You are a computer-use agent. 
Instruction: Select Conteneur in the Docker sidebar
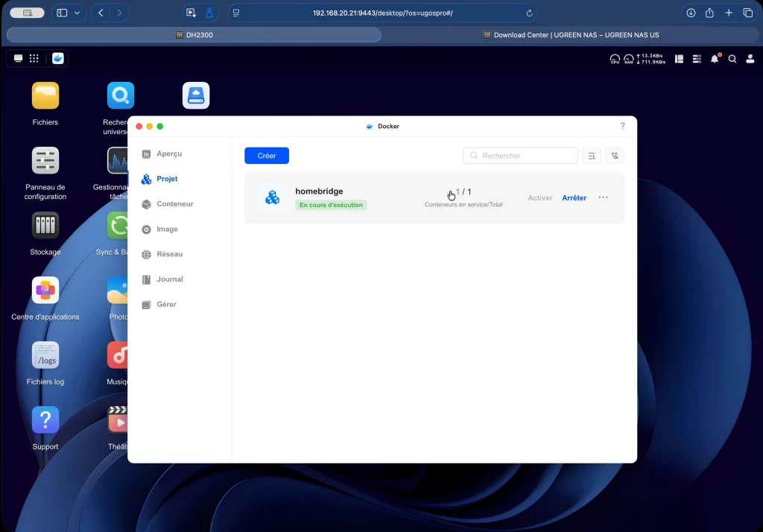coord(174,204)
